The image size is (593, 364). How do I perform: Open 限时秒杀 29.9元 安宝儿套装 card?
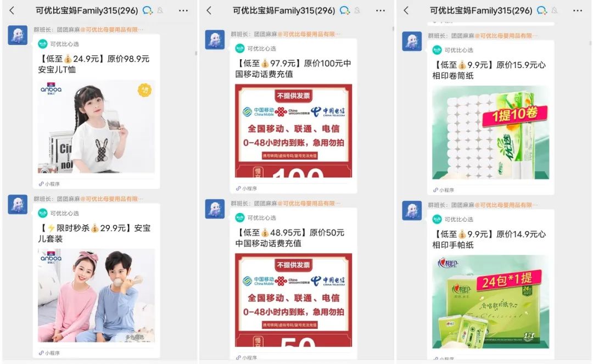click(x=96, y=281)
